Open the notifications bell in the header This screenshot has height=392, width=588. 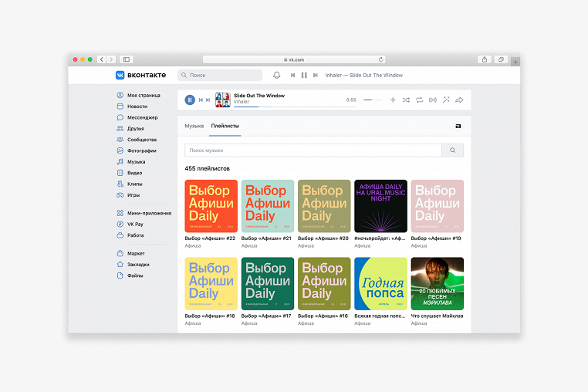(277, 75)
